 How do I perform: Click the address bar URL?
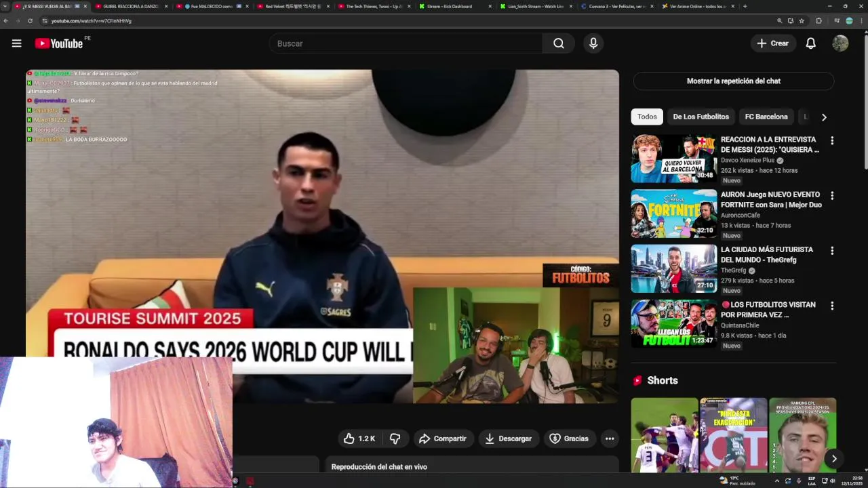[92, 21]
